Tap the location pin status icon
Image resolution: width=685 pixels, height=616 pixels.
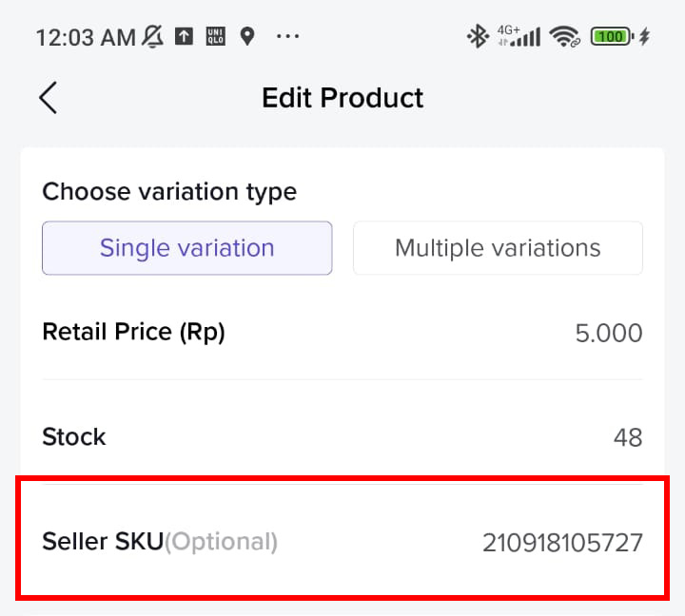coord(247,36)
